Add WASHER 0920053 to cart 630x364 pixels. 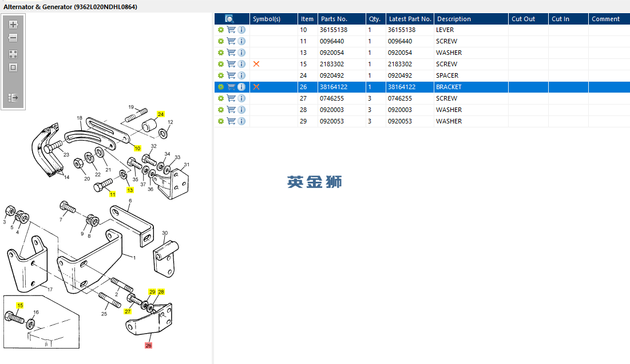(231, 121)
